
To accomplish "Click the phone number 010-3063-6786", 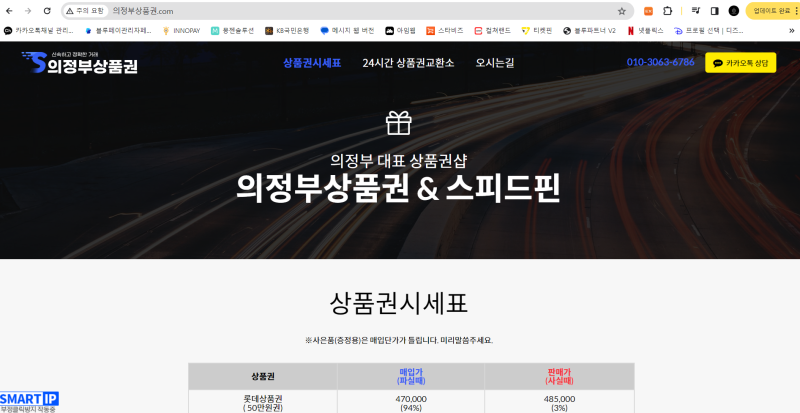I will [x=660, y=62].
